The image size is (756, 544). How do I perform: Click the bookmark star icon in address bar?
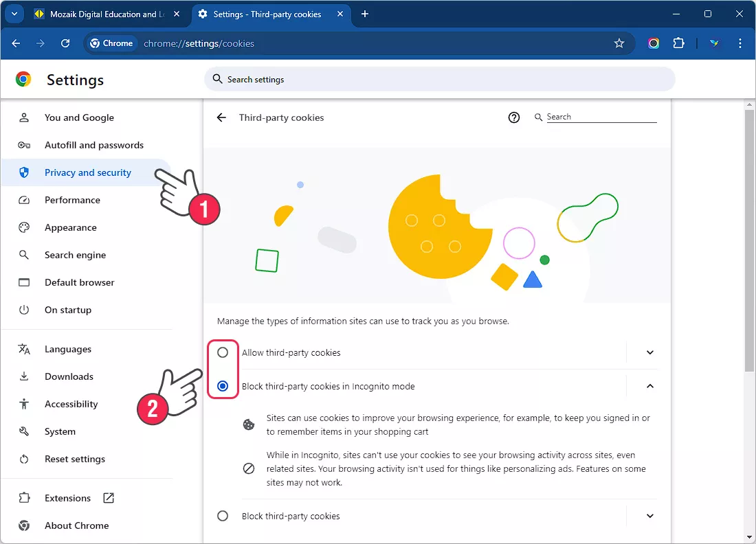click(x=619, y=43)
